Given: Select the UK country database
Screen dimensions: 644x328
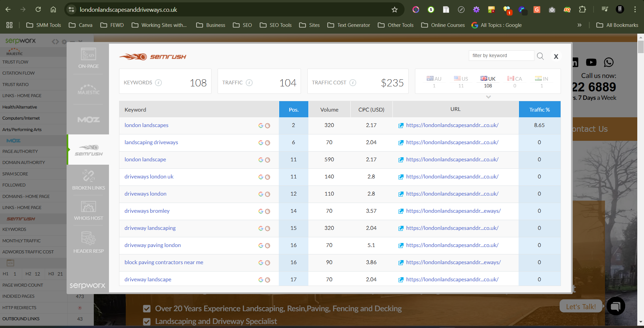Looking at the screenshot, I should click(488, 82).
